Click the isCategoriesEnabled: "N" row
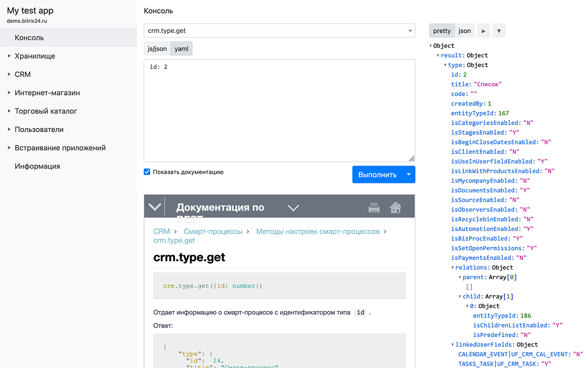Screen dimensions: 588x368 pos(492,123)
